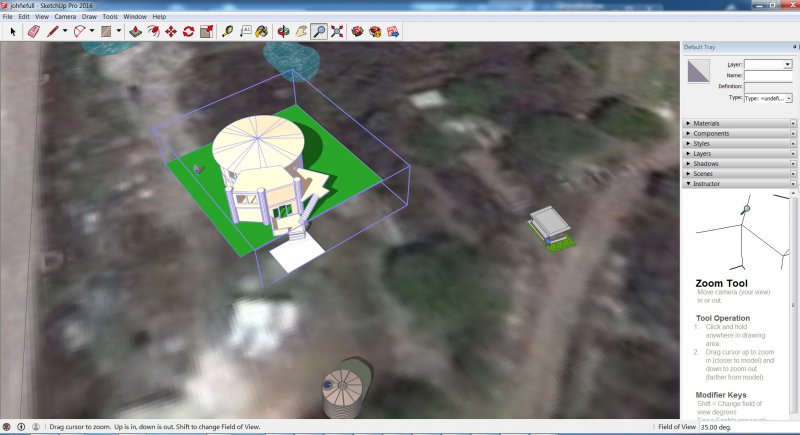Click the geo-location status icon
Viewport: 800px width, 435px height.
click(x=7, y=427)
